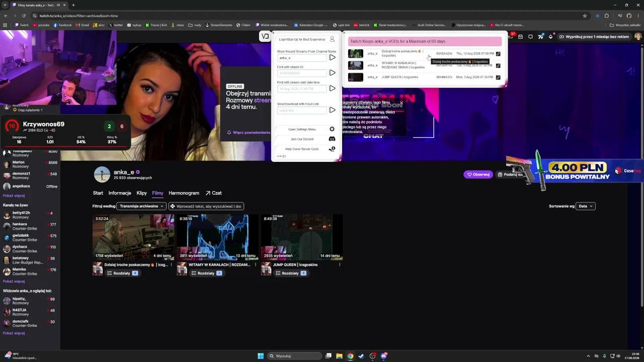Select hankacs Counter-Strike channel in sidebar
The height and width of the screenshot is (362, 644).
coord(30,226)
